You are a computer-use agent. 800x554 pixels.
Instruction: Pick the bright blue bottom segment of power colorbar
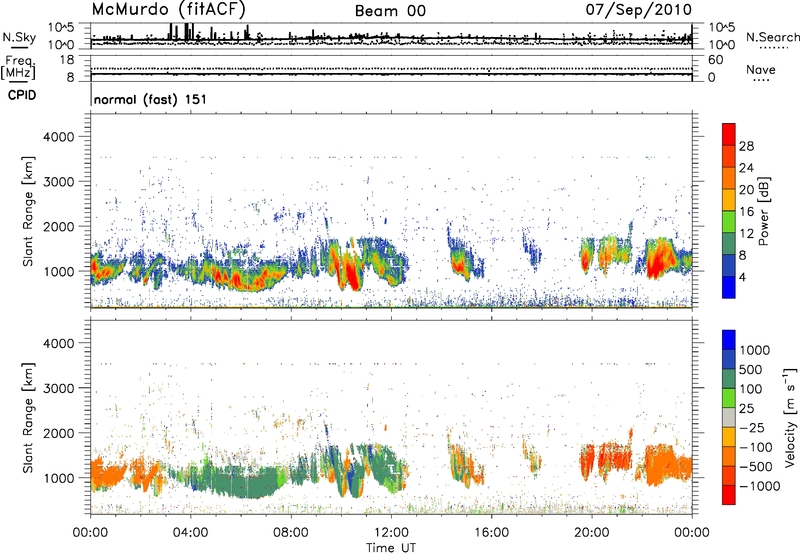tap(729, 287)
